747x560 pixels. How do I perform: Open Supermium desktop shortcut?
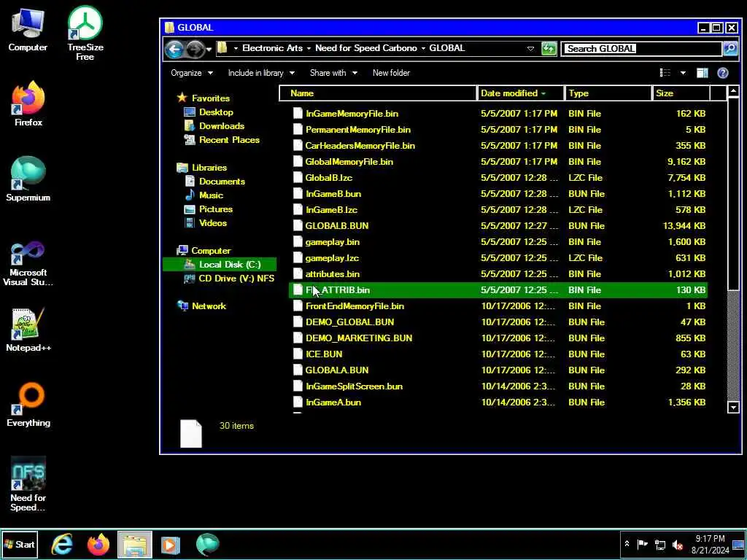28,179
